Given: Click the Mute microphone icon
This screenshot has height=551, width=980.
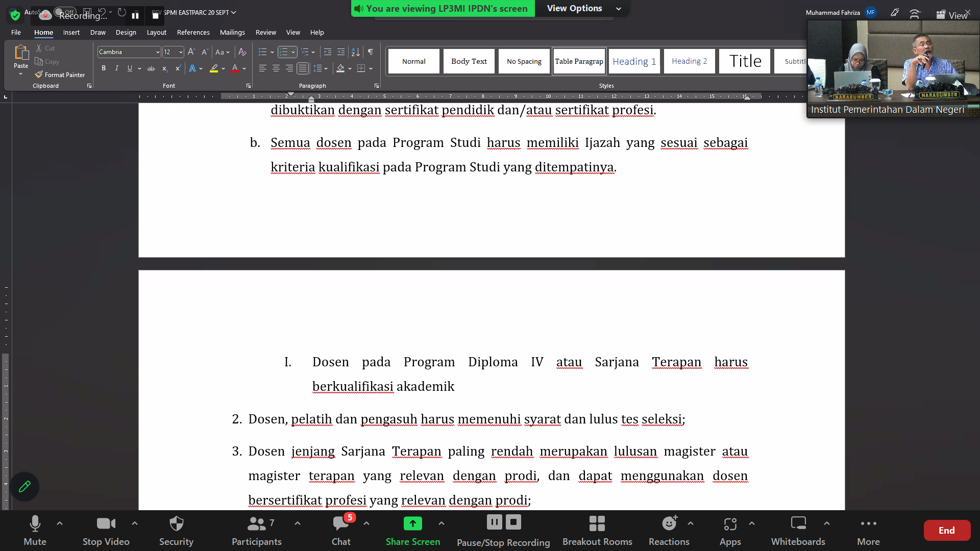Looking at the screenshot, I should point(35,523).
